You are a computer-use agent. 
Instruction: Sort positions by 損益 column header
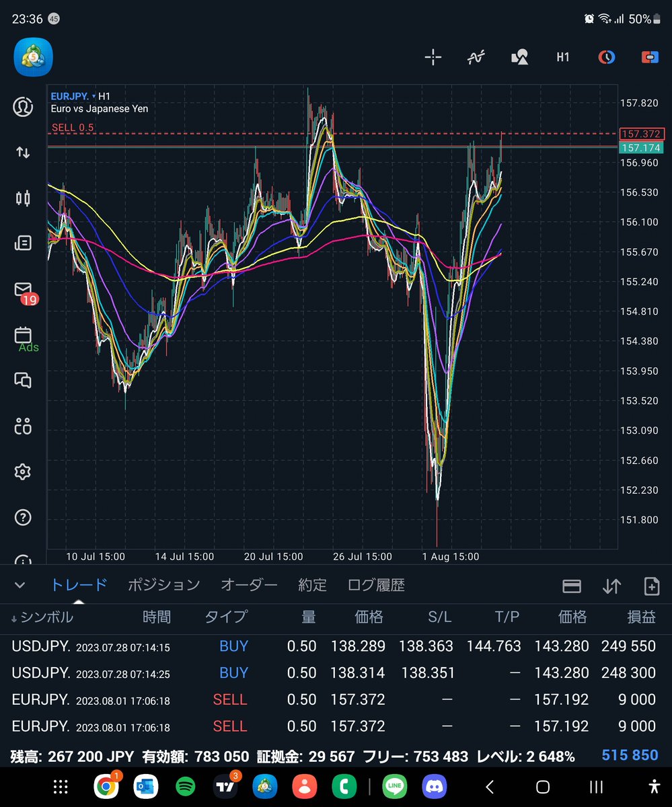640,617
